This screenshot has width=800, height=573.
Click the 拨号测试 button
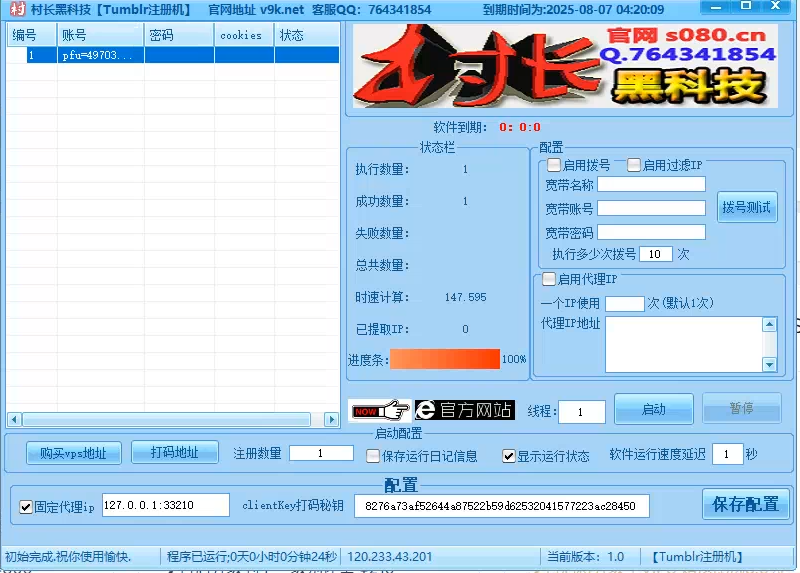[747, 207]
